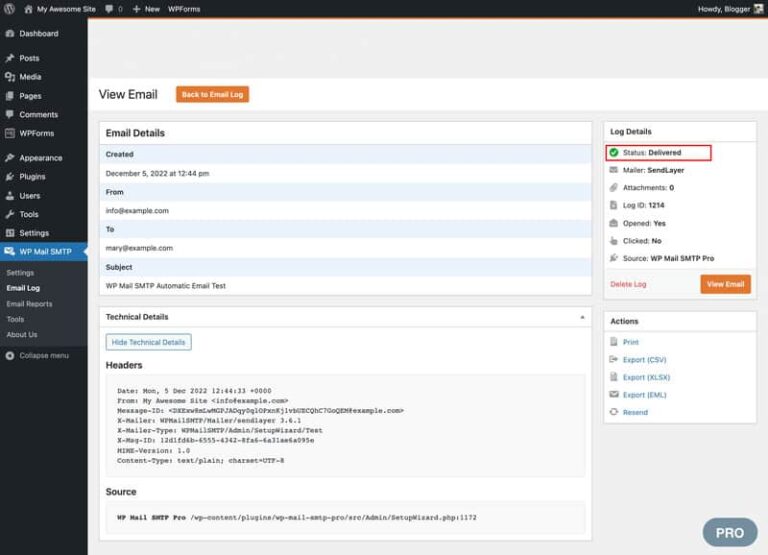Open the WPForms sidebar menu
Image resolution: width=768 pixels, height=555 pixels.
36,133
